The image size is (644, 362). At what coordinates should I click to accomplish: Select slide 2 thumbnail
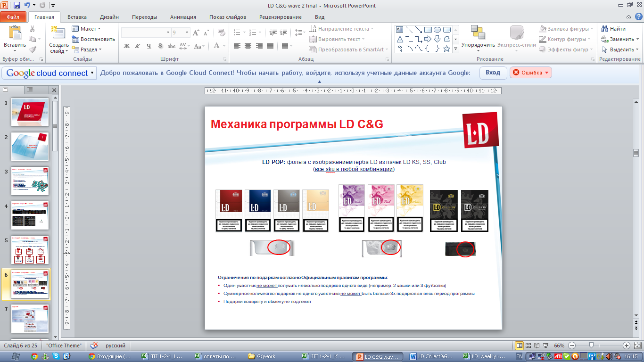[30, 147]
